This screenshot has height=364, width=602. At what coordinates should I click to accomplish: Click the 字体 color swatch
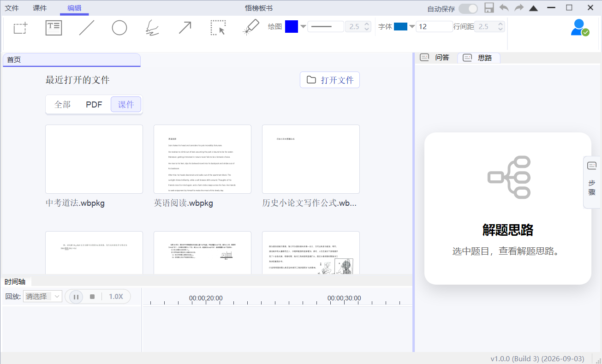[x=400, y=27]
